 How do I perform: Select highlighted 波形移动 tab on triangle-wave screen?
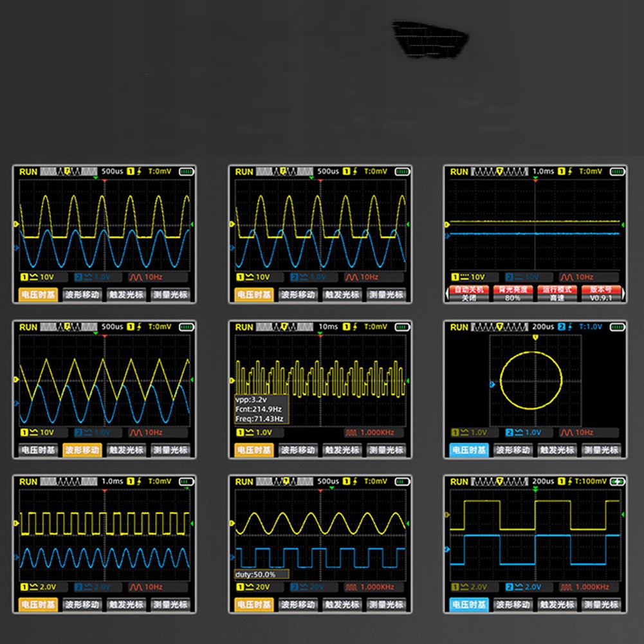(x=82, y=450)
